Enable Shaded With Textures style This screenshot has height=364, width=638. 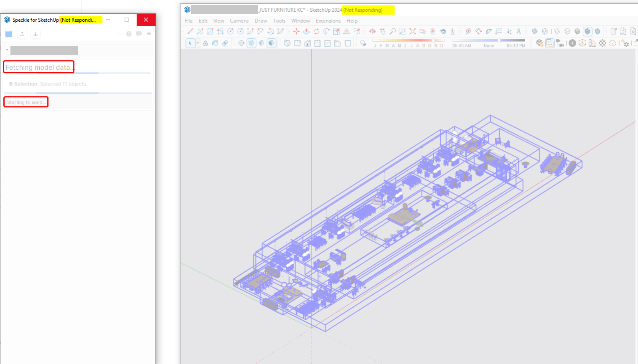click(x=587, y=31)
